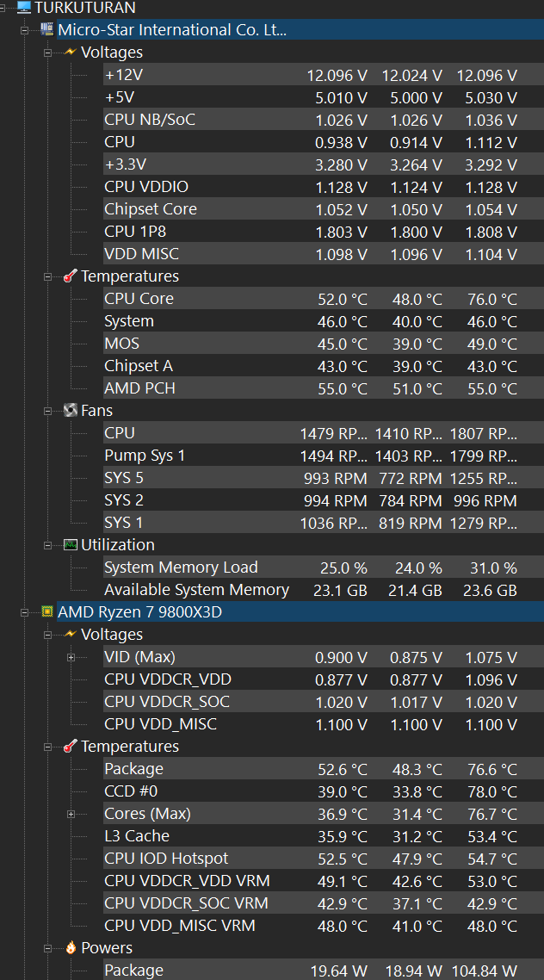Viewport: 544px width, 980px height.
Task: Click the motherboard Voltages lightning icon
Action: [71, 52]
